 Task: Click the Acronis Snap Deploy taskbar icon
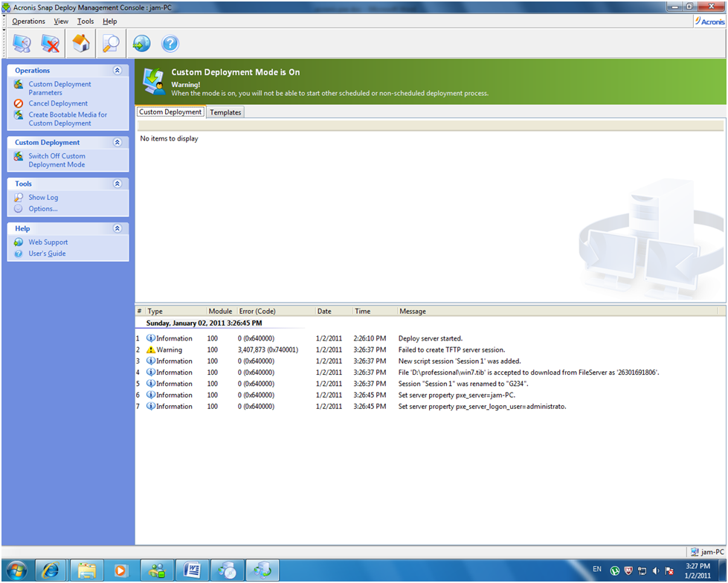[262, 570]
